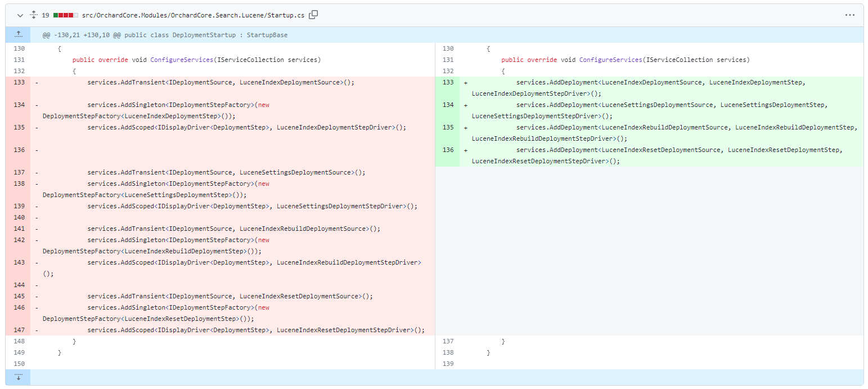Click the hunk header @@ -130,21 +130,10
The height and width of the screenshot is (389, 868).
(x=165, y=35)
